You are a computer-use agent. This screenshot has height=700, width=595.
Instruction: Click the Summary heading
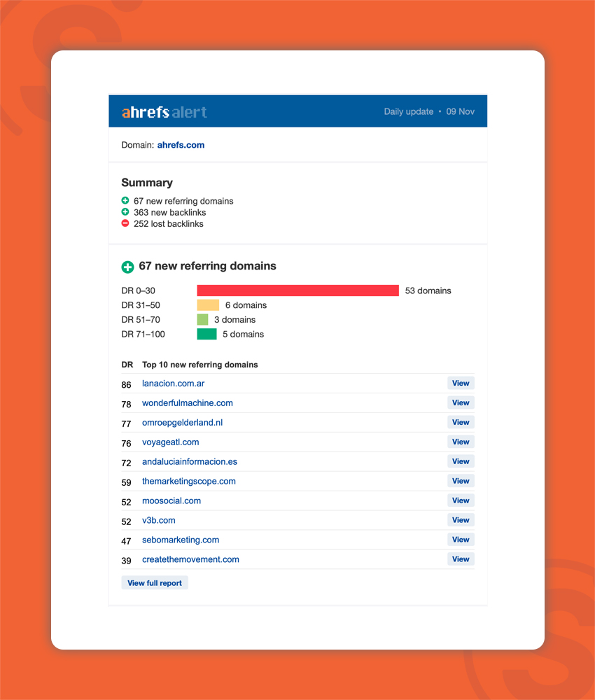tap(147, 183)
